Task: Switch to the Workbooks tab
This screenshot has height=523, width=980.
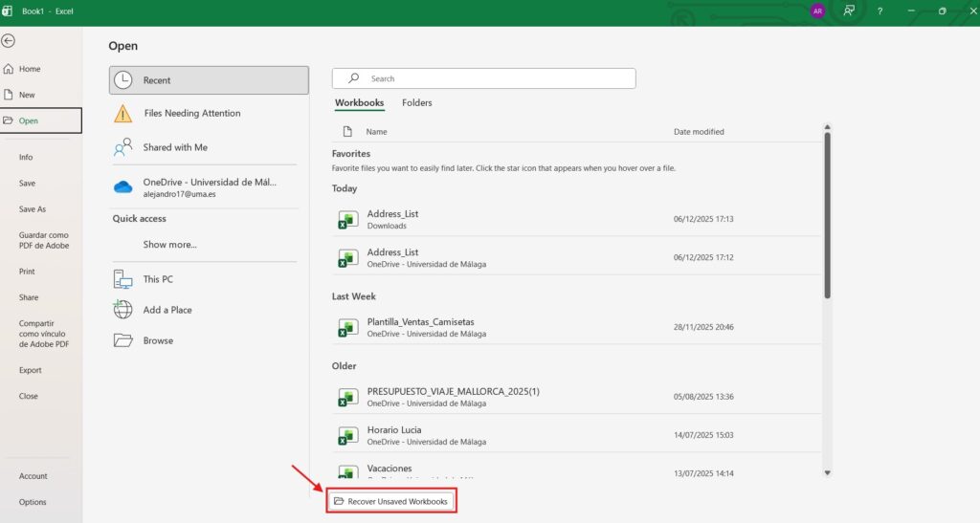Action: click(x=360, y=103)
